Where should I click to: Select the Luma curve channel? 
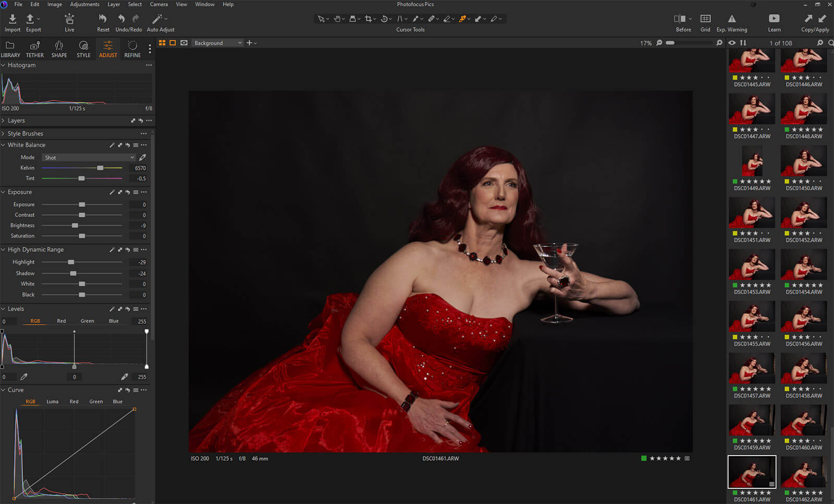52,402
